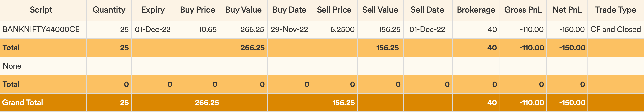Click the Buy Value column header

pyautogui.click(x=243, y=10)
